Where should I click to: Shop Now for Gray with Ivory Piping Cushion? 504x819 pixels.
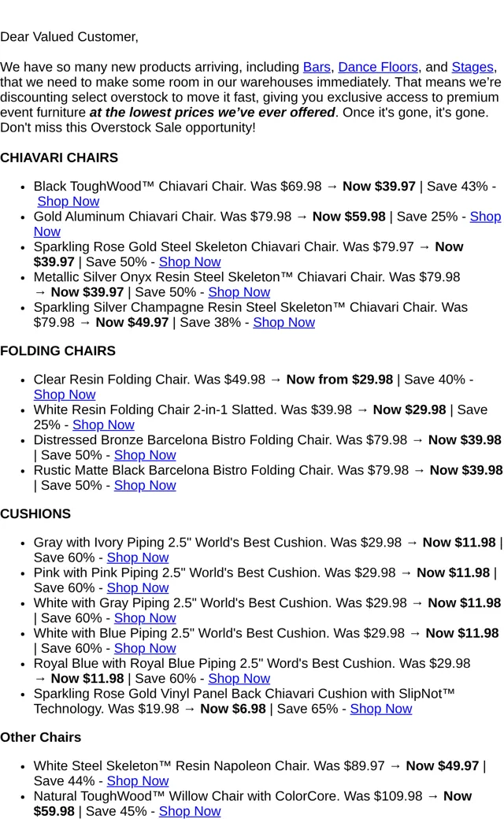coord(138,558)
